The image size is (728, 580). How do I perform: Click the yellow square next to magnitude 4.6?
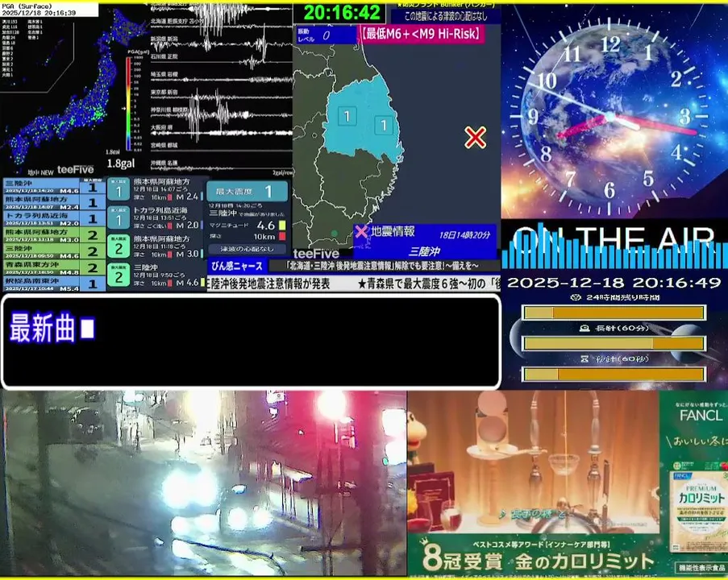pos(282,226)
